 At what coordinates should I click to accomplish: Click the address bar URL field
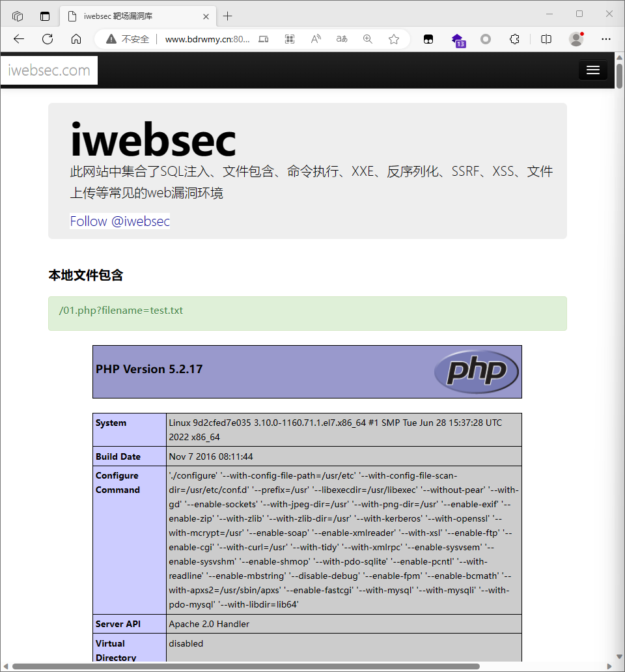pyautogui.click(x=207, y=39)
